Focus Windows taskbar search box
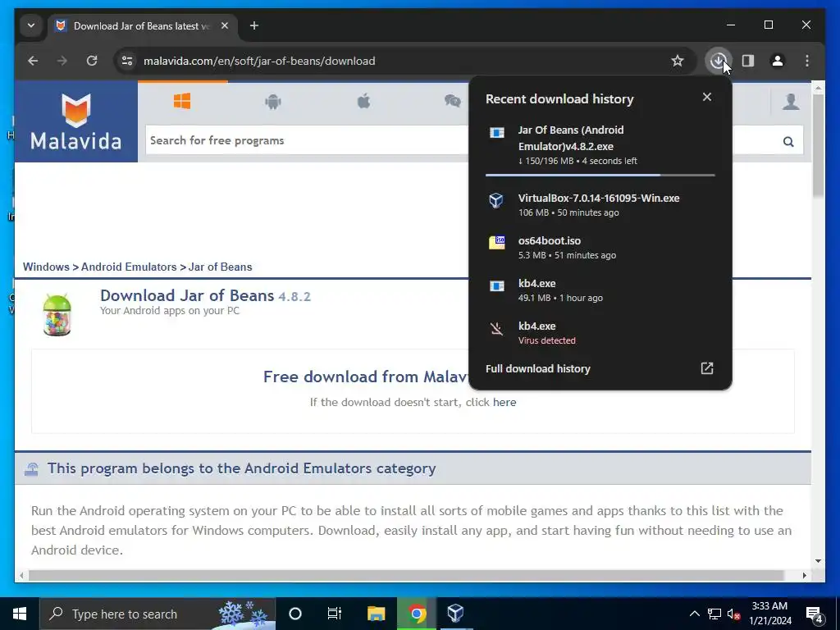The width and height of the screenshot is (840, 630). point(157,614)
